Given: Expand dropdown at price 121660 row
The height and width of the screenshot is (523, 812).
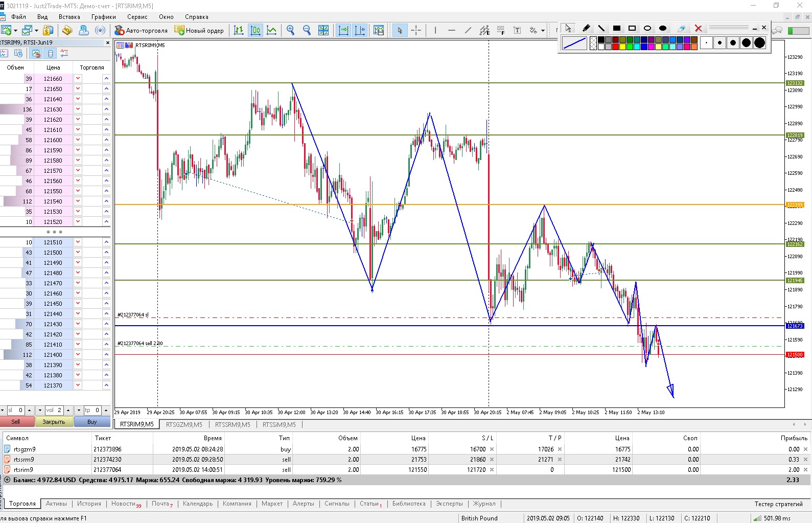Looking at the screenshot, I should coord(78,79).
